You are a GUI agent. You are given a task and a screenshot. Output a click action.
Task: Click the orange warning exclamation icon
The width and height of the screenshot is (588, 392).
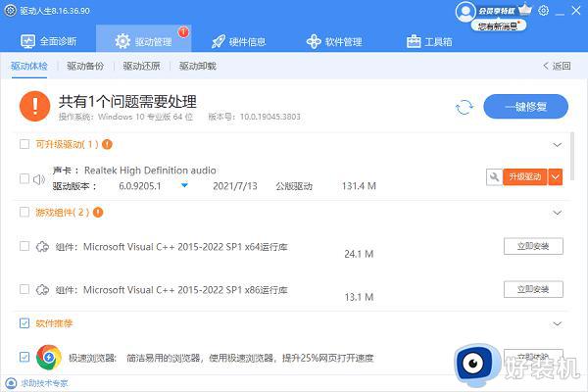[35, 106]
